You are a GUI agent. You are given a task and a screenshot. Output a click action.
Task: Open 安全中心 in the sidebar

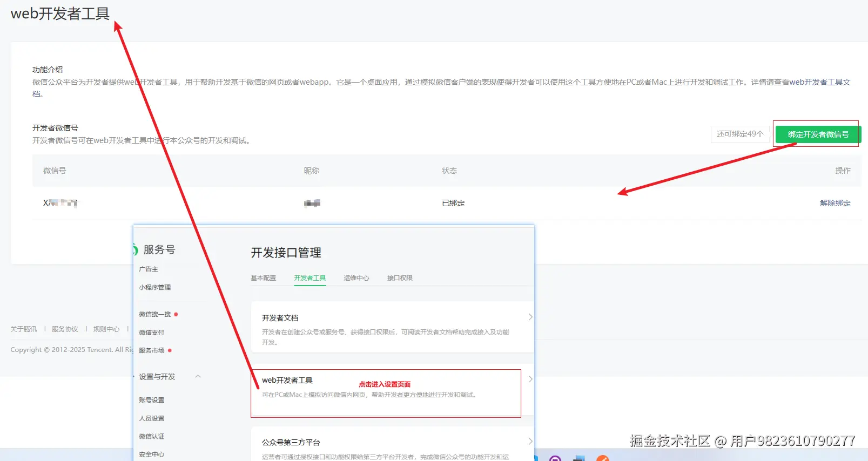click(152, 455)
